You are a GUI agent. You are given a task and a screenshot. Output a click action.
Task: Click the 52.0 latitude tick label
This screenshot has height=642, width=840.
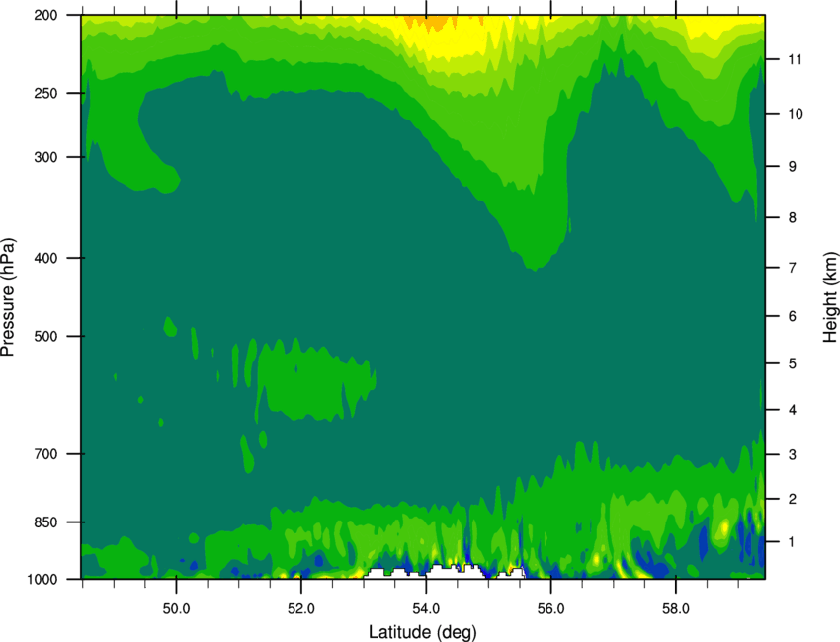(x=301, y=609)
